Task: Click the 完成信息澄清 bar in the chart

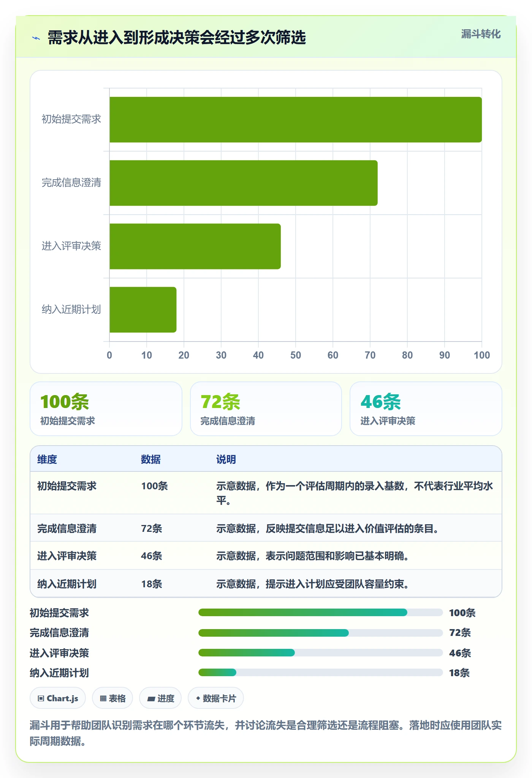Action: 244,183
